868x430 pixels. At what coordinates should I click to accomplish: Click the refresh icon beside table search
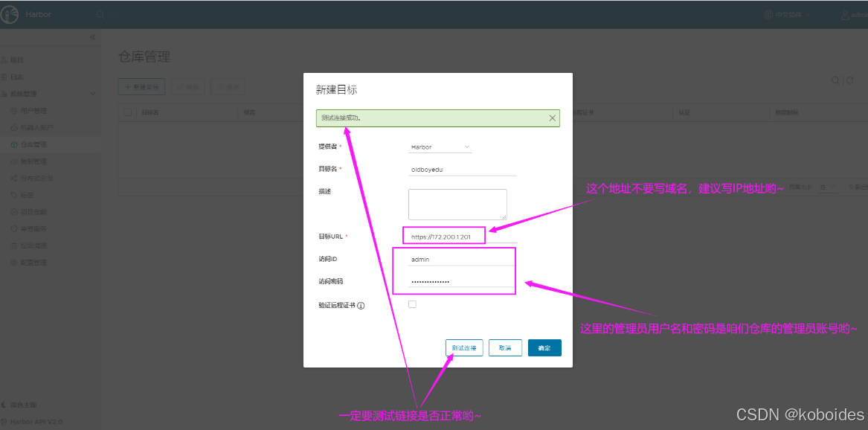(x=849, y=81)
